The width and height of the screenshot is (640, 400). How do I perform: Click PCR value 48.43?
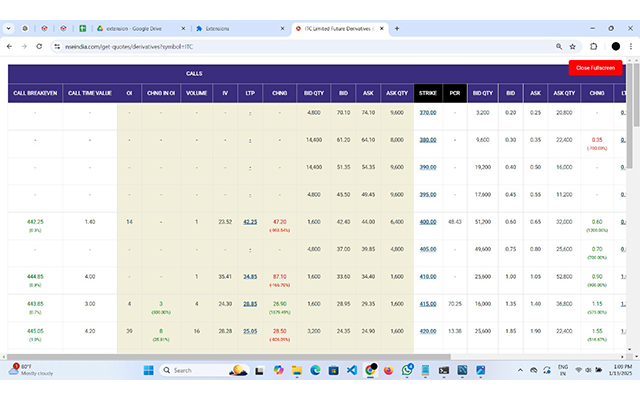click(x=455, y=222)
